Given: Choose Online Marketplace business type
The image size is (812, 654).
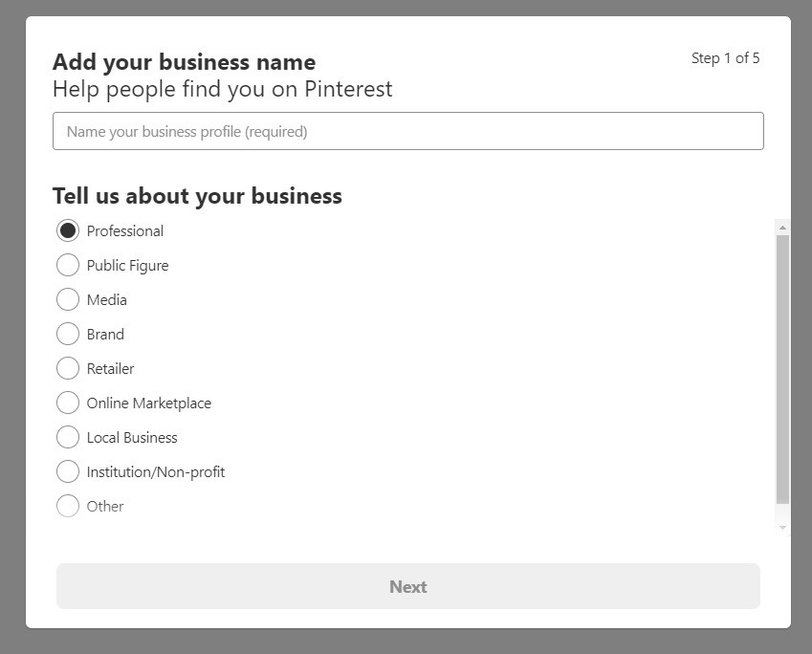Looking at the screenshot, I should (x=68, y=403).
